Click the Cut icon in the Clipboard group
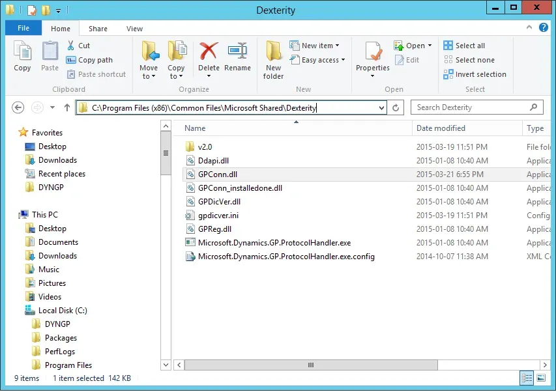The image size is (556, 392). pyautogui.click(x=78, y=46)
